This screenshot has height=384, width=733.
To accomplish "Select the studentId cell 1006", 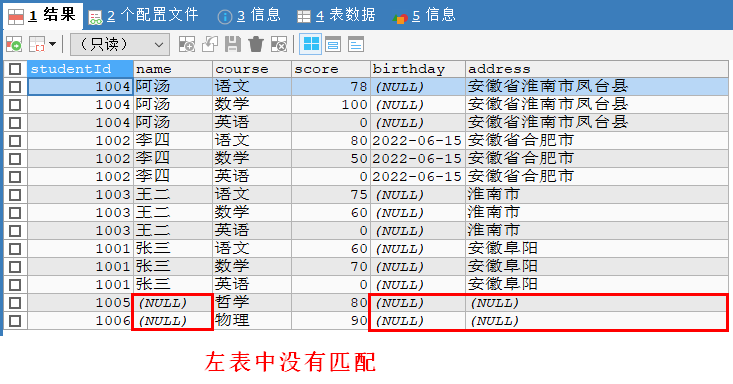I will (80, 321).
